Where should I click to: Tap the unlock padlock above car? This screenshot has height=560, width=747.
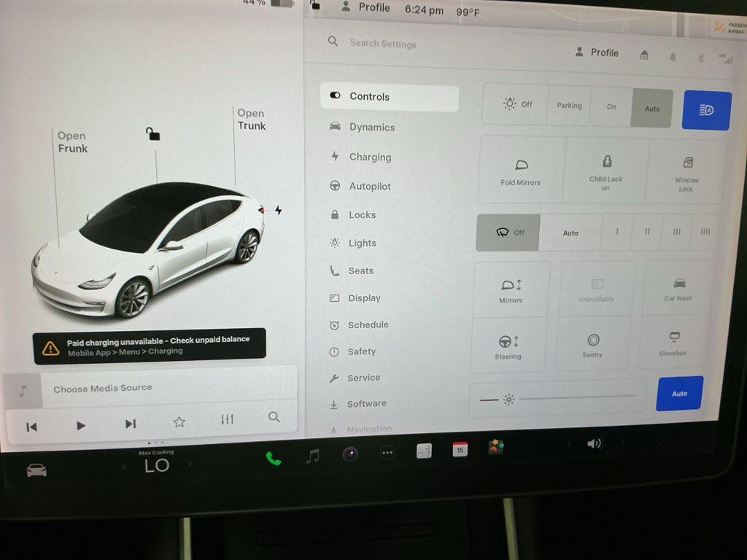pyautogui.click(x=152, y=133)
